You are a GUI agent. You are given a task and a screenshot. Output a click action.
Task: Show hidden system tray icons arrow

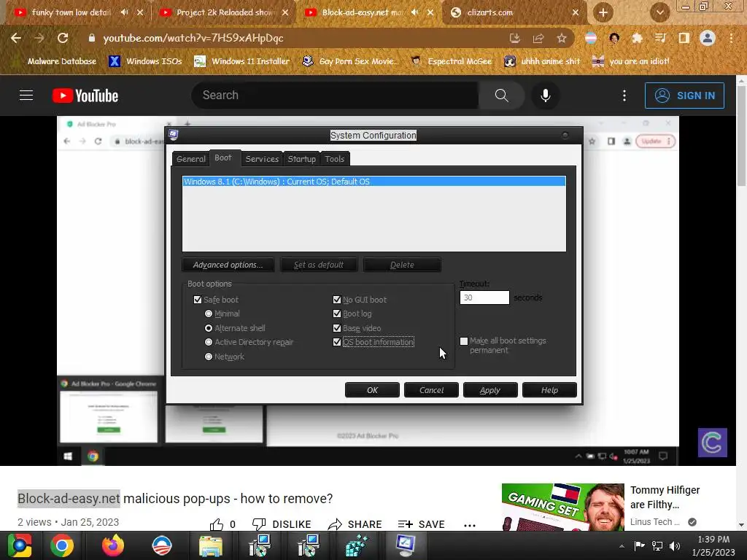(622, 545)
